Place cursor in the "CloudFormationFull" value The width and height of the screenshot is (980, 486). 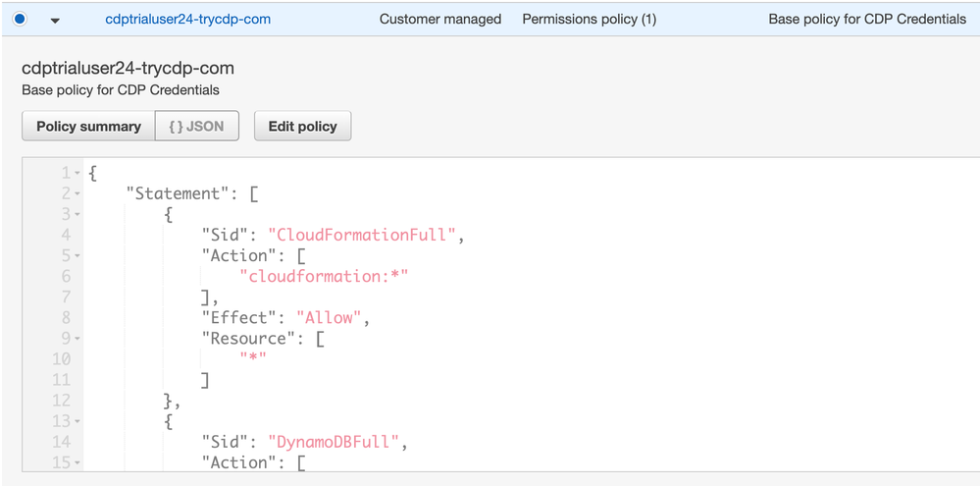[363, 235]
